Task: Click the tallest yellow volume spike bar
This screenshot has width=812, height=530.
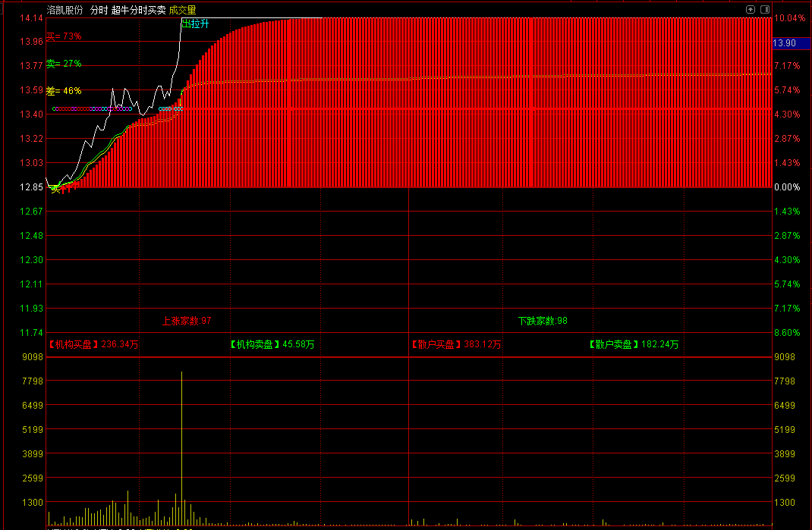Action: (182, 448)
